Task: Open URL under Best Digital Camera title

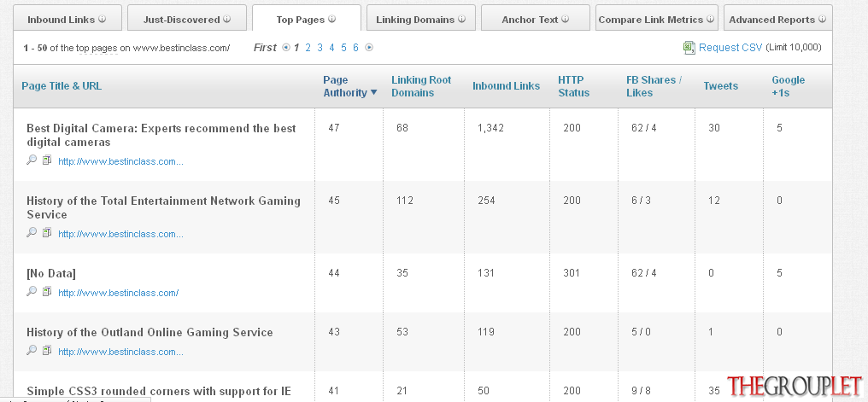Action: (x=120, y=161)
